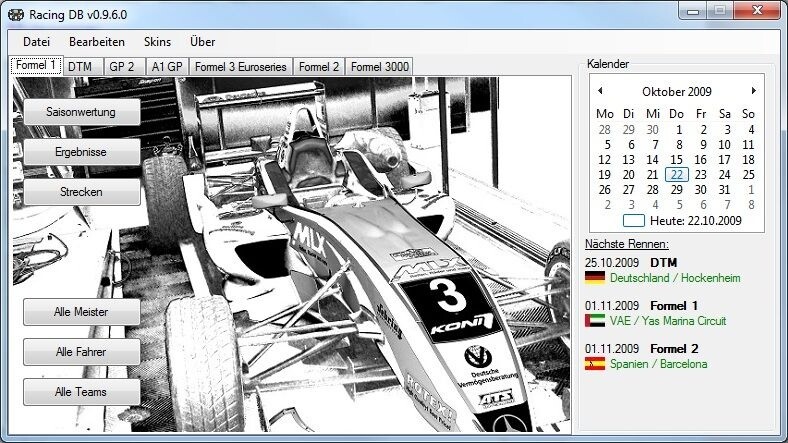Select calendar date 31

[x=724, y=190]
